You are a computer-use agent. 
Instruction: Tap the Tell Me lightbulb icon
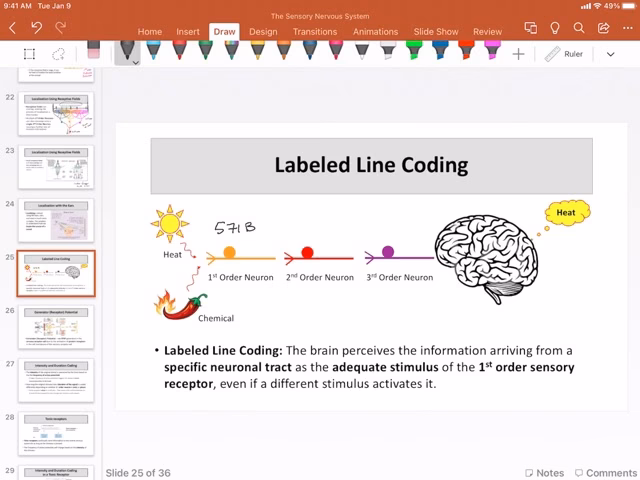coord(555,28)
